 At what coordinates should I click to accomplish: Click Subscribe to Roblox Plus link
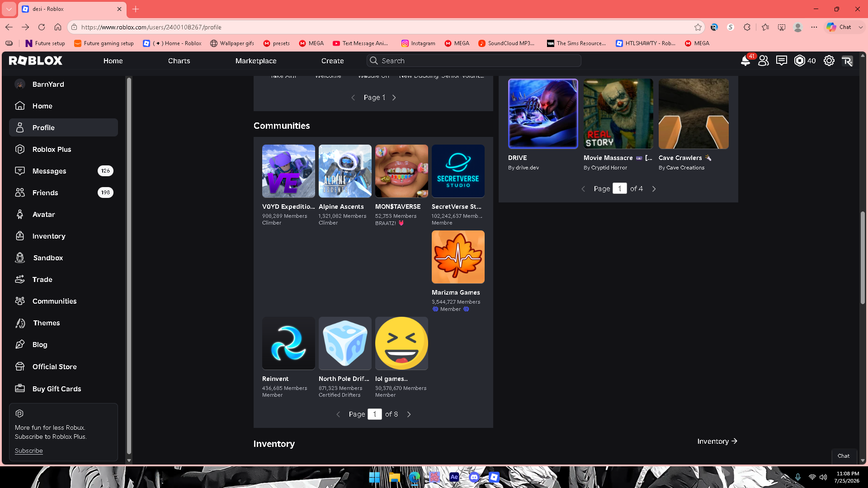click(28, 451)
